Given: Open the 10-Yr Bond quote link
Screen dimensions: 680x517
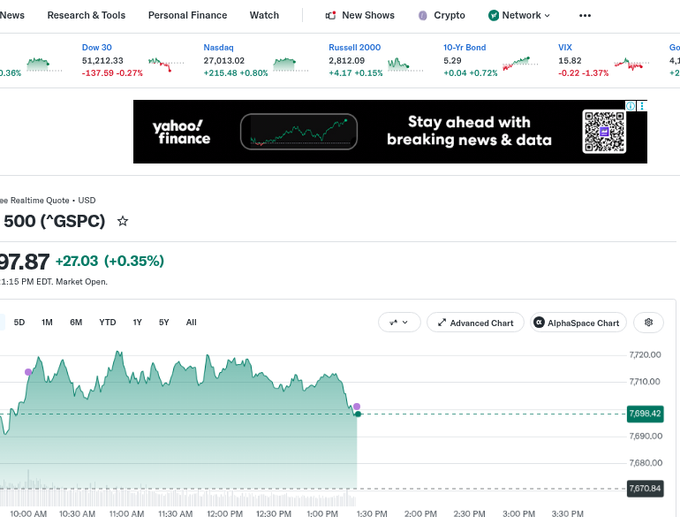Looking at the screenshot, I should [x=464, y=47].
